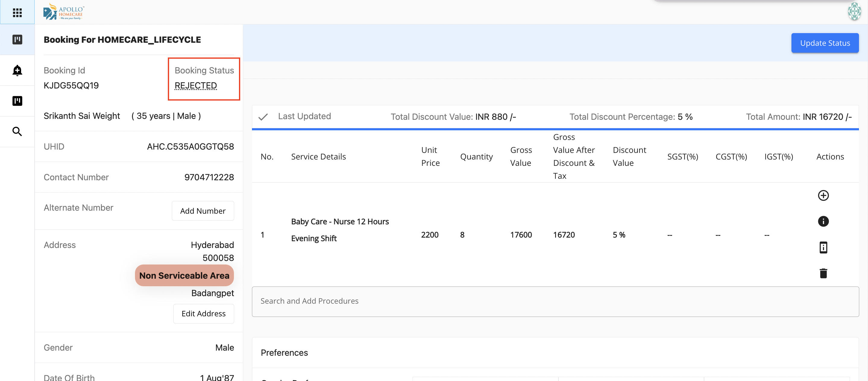Click the second board icon below bell

pyautogui.click(x=17, y=101)
